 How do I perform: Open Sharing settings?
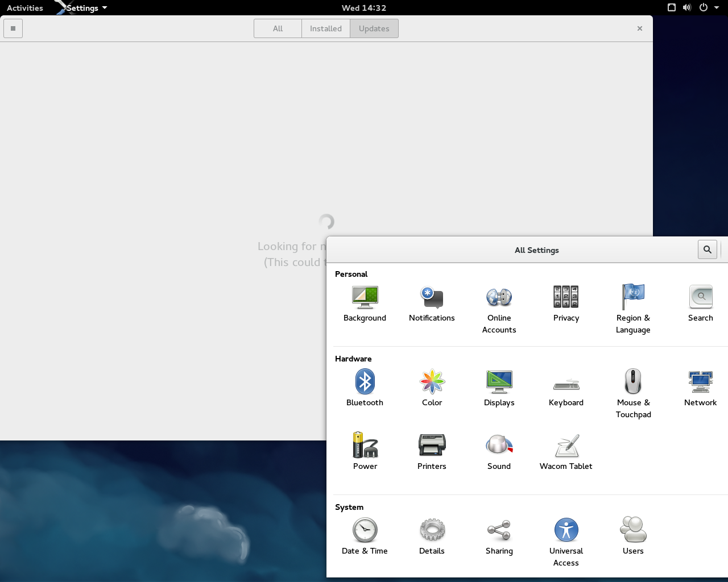[x=499, y=537]
